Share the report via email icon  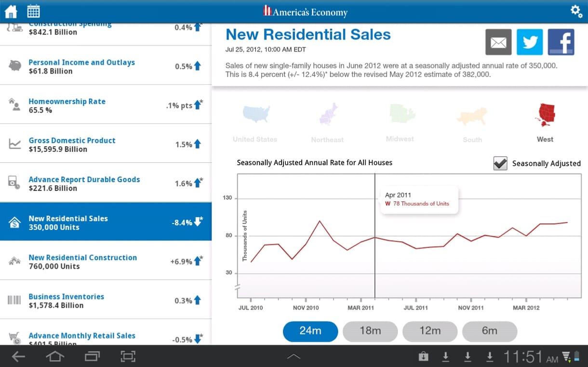(x=498, y=42)
